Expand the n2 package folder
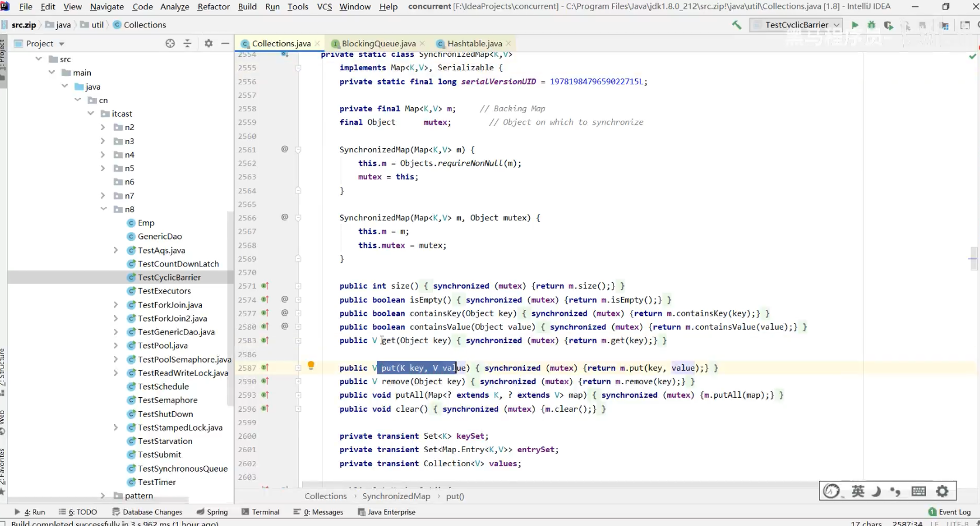Viewport: 980px width, 526px height. coord(104,127)
